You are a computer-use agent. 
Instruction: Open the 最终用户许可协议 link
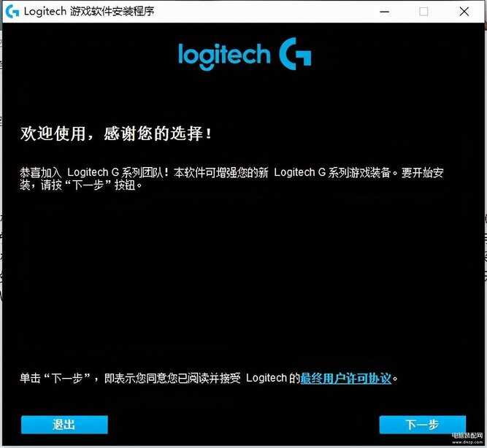(x=345, y=379)
